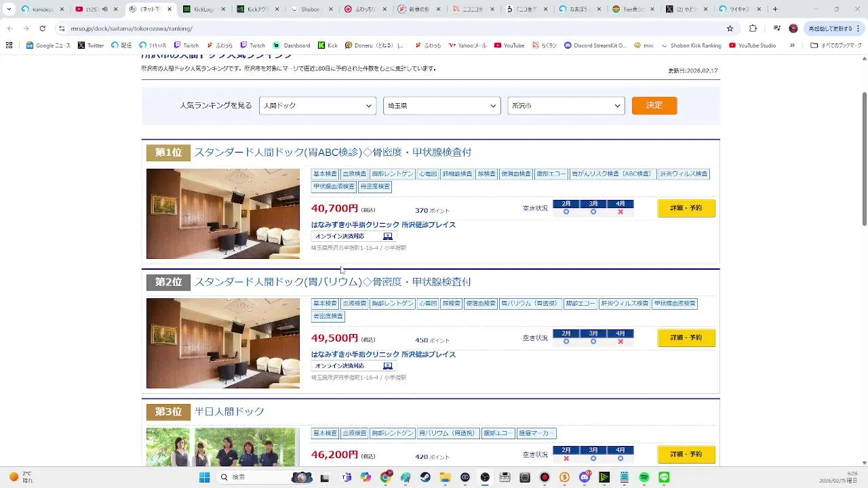The image size is (868, 488).
Task: Expand the 埼玉県 prefecture dropdown
Action: coord(441,106)
